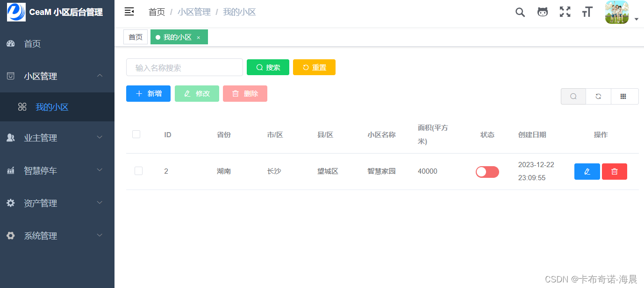The height and width of the screenshot is (288, 644).
Task: Toggle the sidebar collapse icon
Action: coord(129,11)
